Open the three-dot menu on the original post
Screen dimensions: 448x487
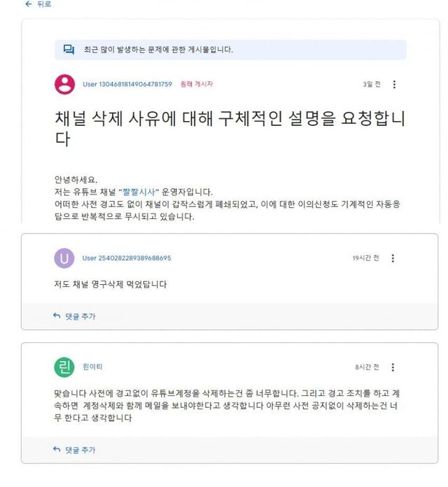pyautogui.click(x=394, y=85)
